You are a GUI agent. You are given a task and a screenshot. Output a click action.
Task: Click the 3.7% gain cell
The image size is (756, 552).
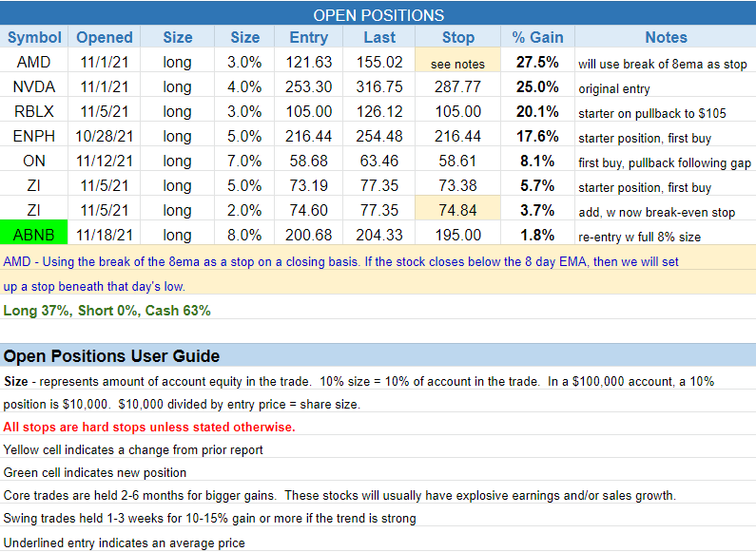coord(537,210)
